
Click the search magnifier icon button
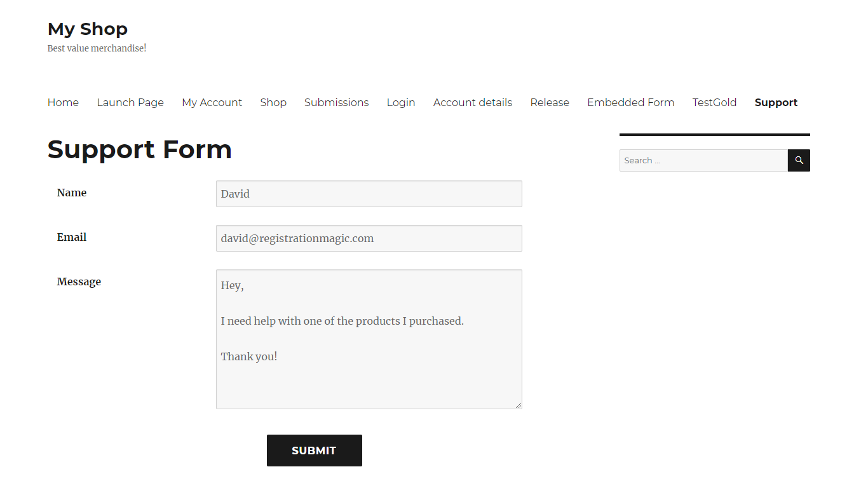[x=799, y=160]
